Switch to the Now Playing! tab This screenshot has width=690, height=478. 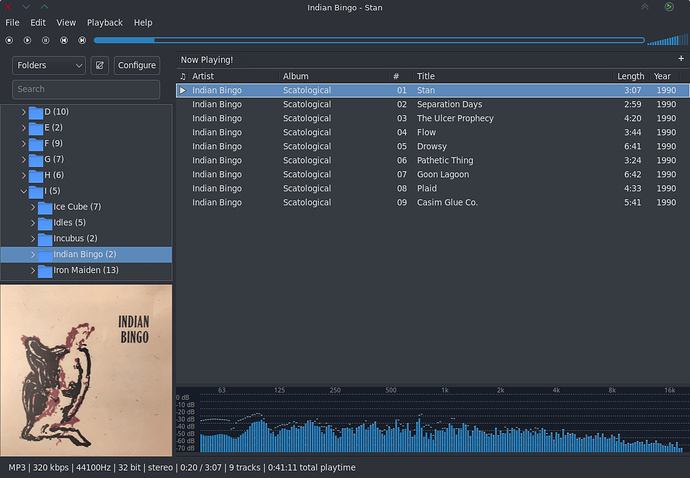click(207, 60)
